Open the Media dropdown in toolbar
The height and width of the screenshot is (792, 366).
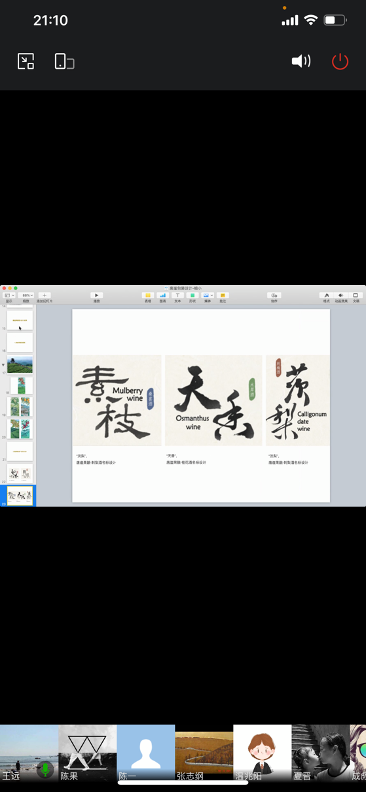207,295
